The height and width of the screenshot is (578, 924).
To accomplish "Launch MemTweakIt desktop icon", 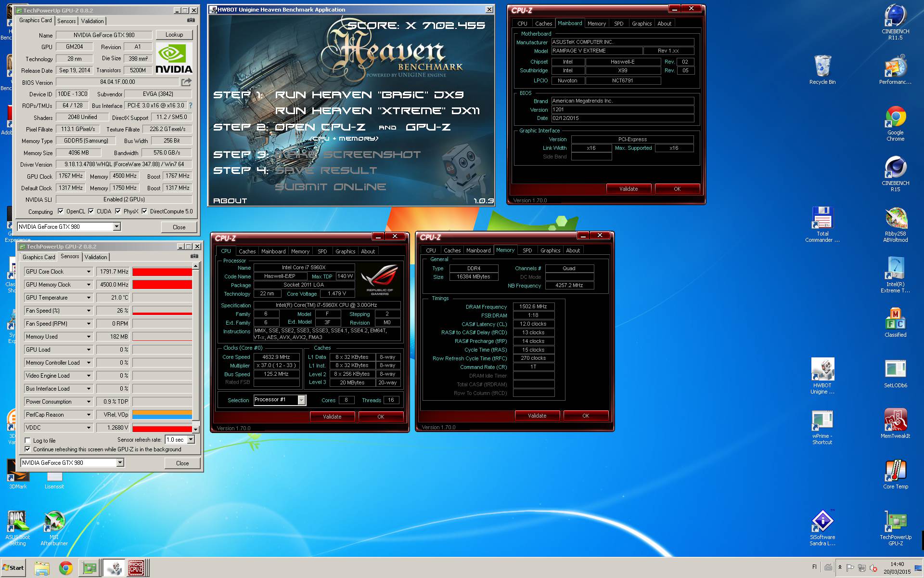I will [x=895, y=424].
